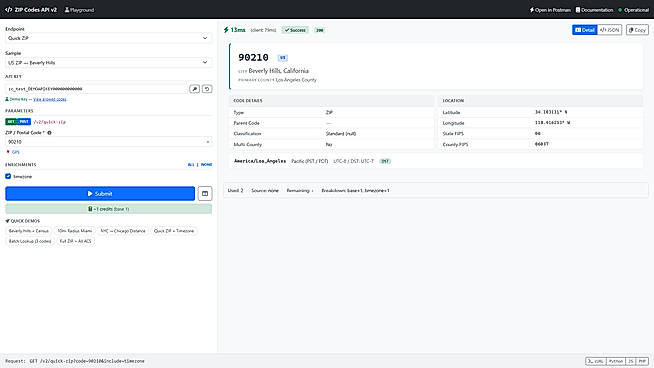Click the US country badge beside 90210
Image resolution: width=654 pixels, height=368 pixels.
[x=283, y=58]
